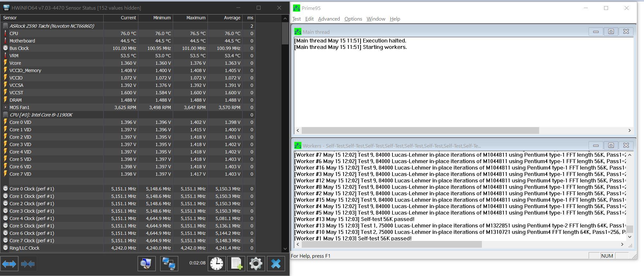Screen dimensions: 644x276
Task: Select the Core 0 VID row
Action: pyautogui.click(x=128, y=122)
